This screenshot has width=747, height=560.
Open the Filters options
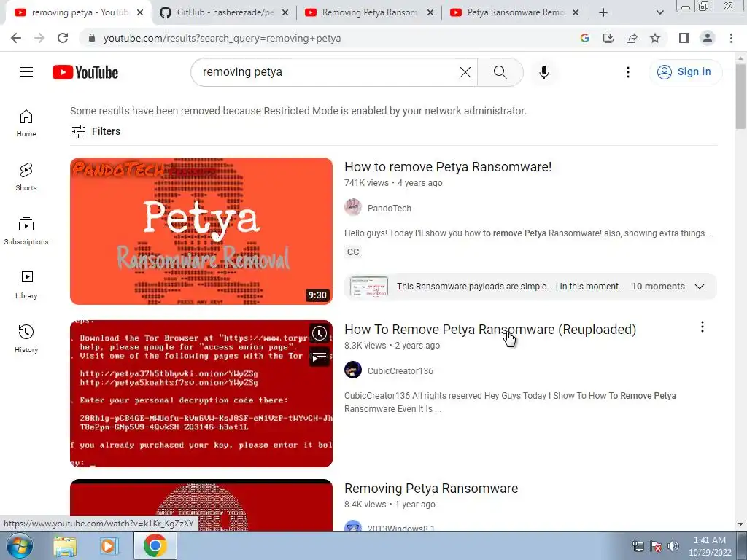click(96, 131)
